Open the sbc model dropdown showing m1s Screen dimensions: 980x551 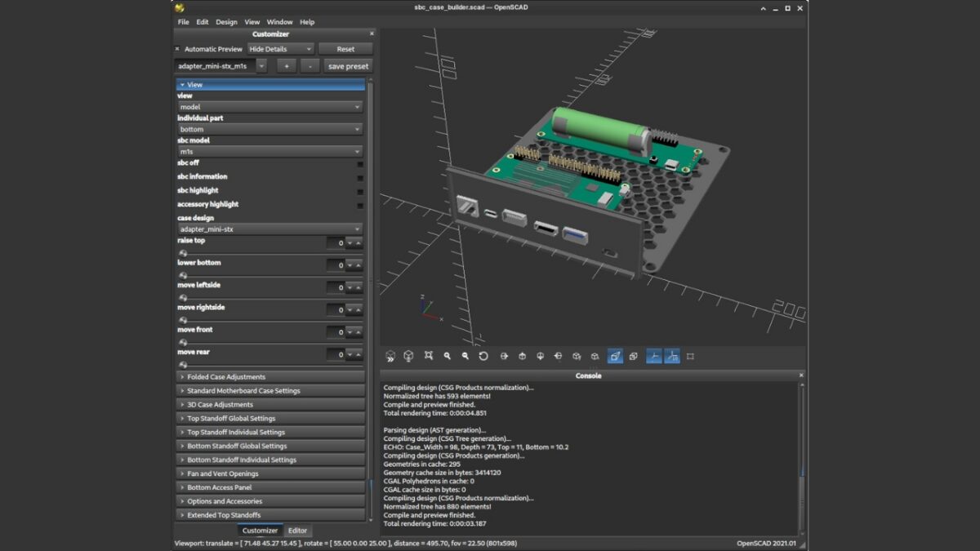pyautogui.click(x=269, y=152)
